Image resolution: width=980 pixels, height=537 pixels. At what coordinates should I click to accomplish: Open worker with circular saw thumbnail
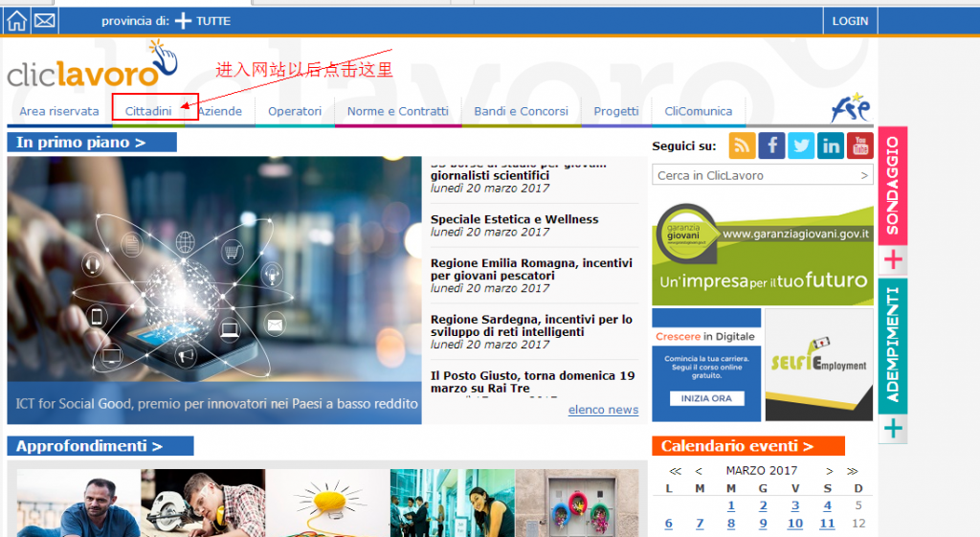tap(203, 503)
